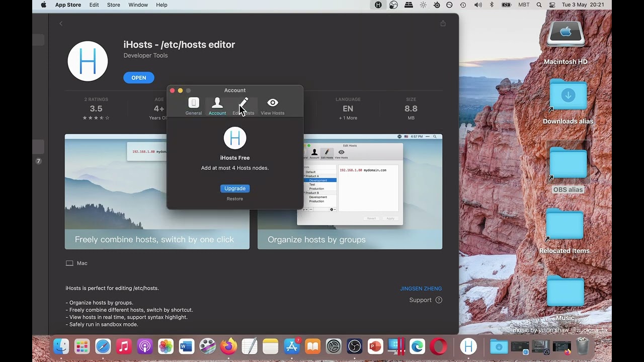
Task: Click the 3.5 ratings value
Action: 96,109
